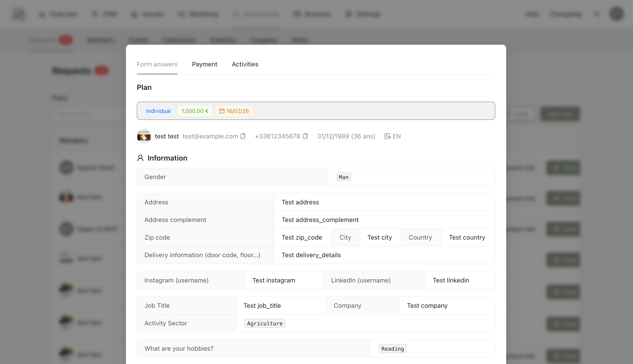
Task: Click the 1,000.00 € price tag
Action: [x=195, y=111]
